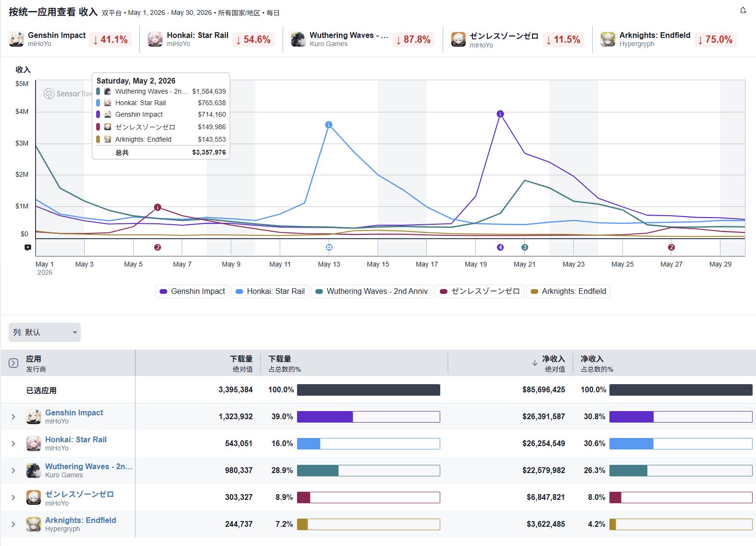
Task: Expand the Wuthering Waves table row
Action: tap(13, 471)
